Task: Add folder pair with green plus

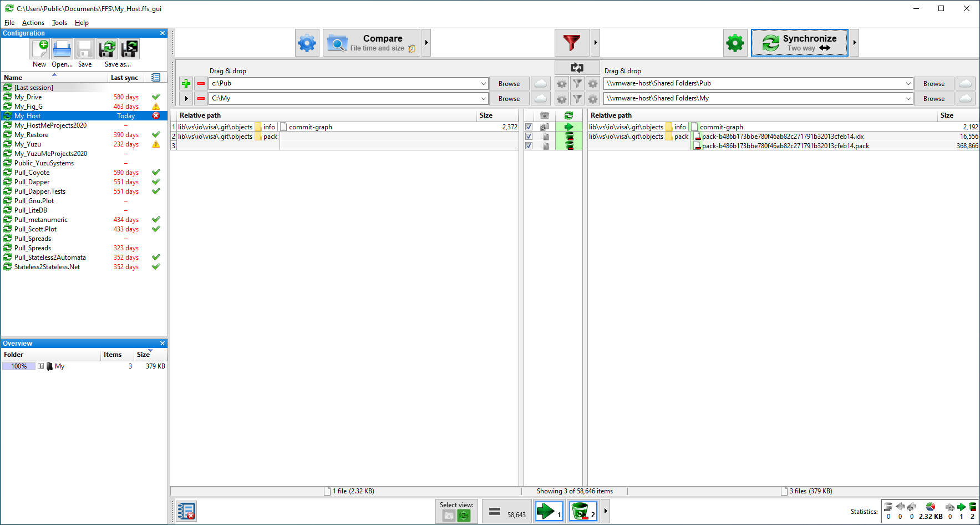Action: pyautogui.click(x=186, y=84)
